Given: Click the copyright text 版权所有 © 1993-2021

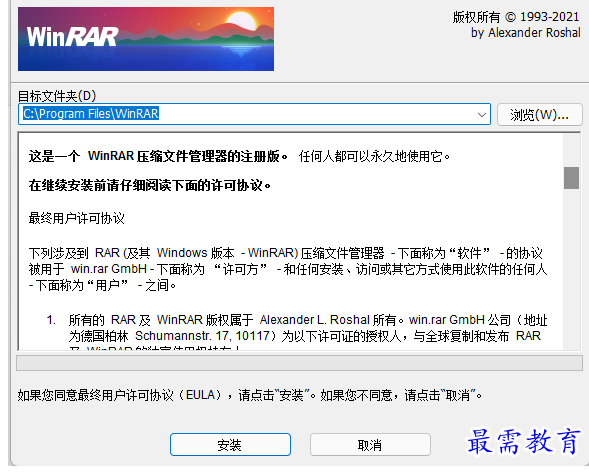Looking at the screenshot, I should pos(516,17).
